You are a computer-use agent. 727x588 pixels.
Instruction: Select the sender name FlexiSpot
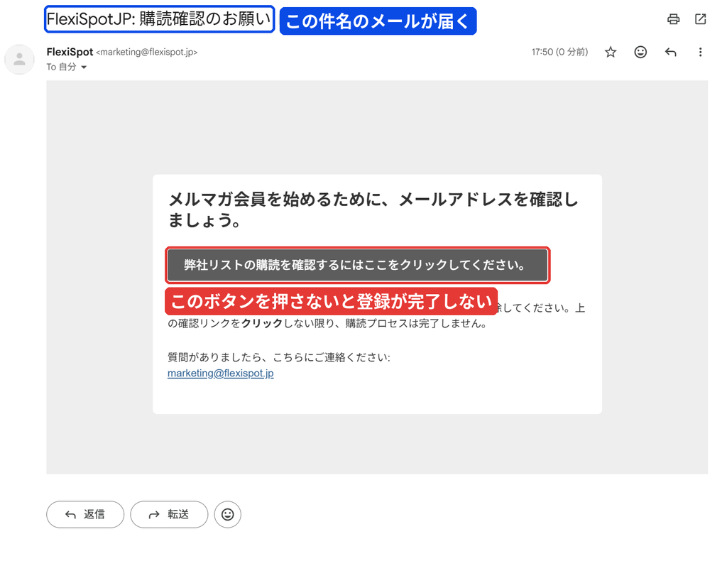pyautogui.click(x=70, y=52)
